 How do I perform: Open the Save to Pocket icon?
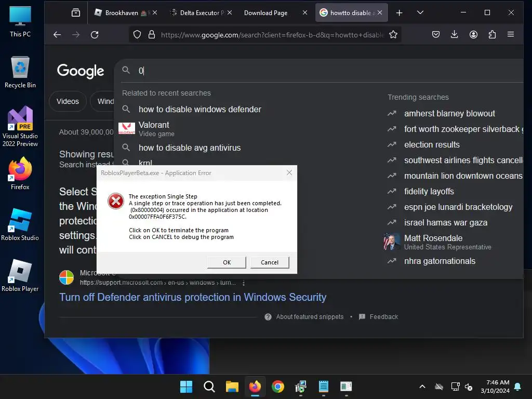coord(436,35)
